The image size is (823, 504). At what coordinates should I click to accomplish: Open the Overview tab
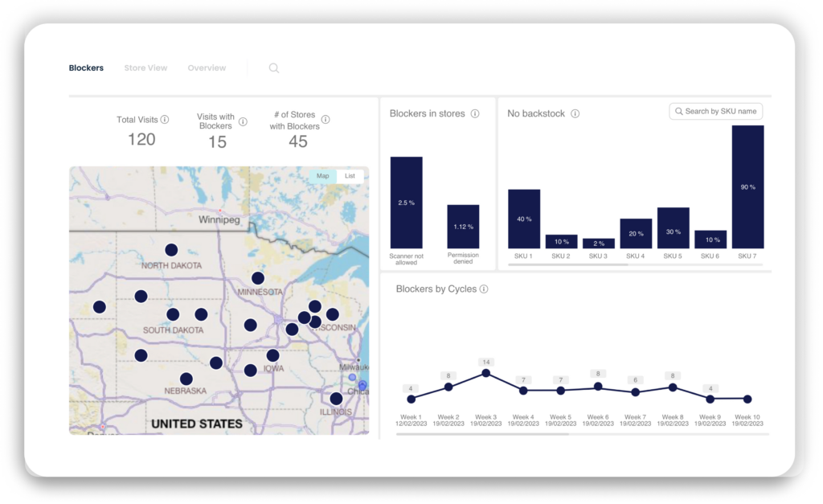pyautogui.click(x=207, y=68)
